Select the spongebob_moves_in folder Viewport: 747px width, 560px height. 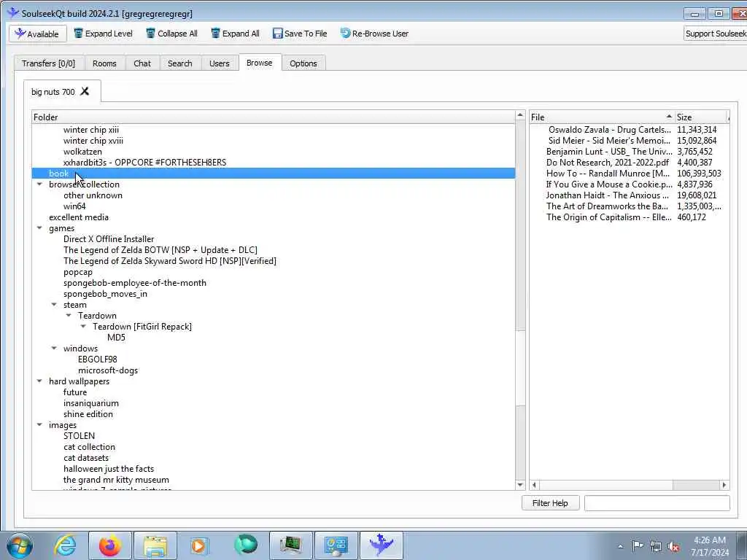[105, 294]
